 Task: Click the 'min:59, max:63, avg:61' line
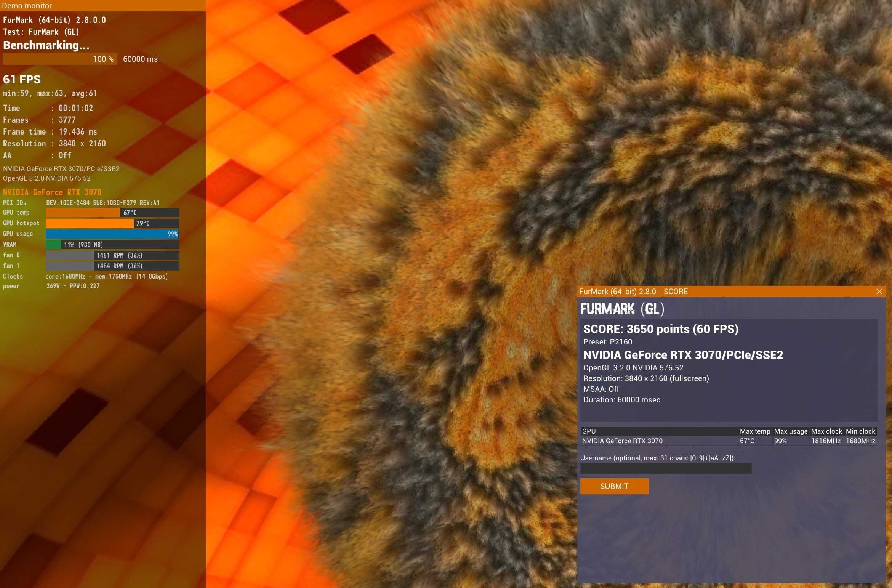(50, 93)
